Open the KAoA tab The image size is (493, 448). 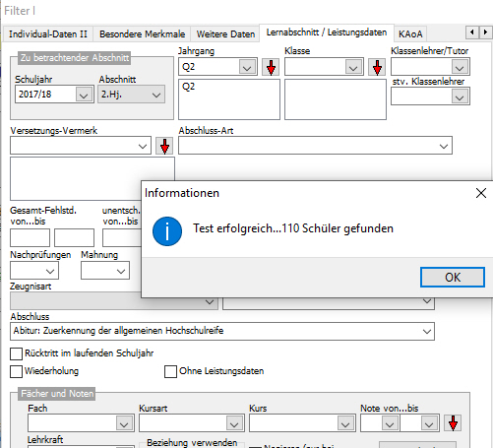point(410,33)
